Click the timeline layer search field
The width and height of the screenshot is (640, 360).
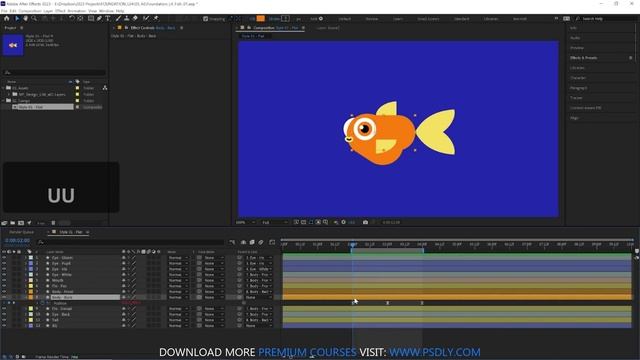point(131,242)
